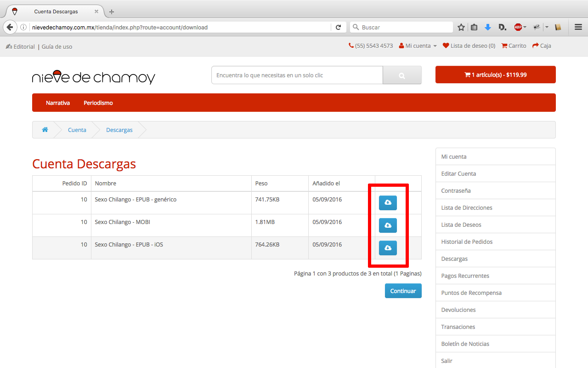Click Sexo Chilango - EPUB - iOS cell
The height and width of the screenshot is (368, 588).
click(171, 248)
